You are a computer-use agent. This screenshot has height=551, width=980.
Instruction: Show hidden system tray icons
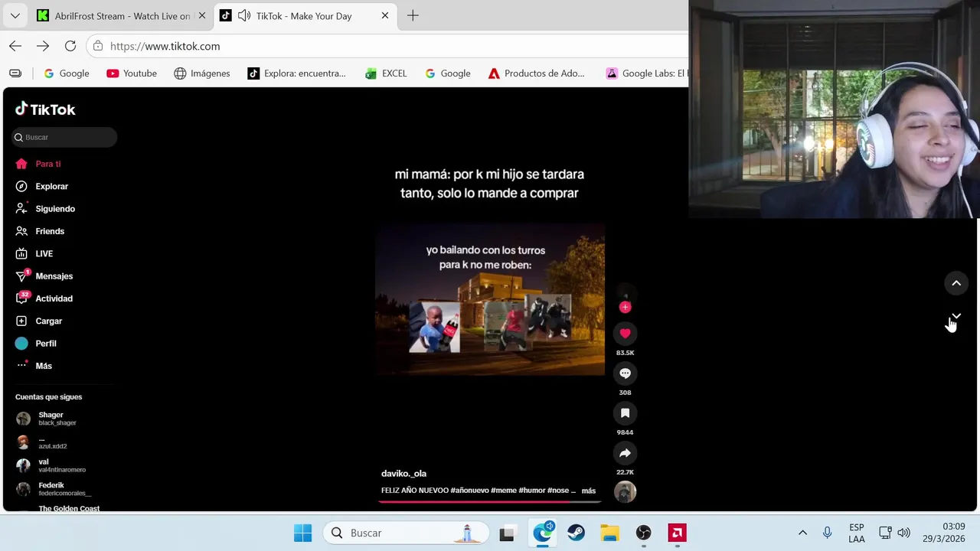pyautogui.click(x=802, y=533)
